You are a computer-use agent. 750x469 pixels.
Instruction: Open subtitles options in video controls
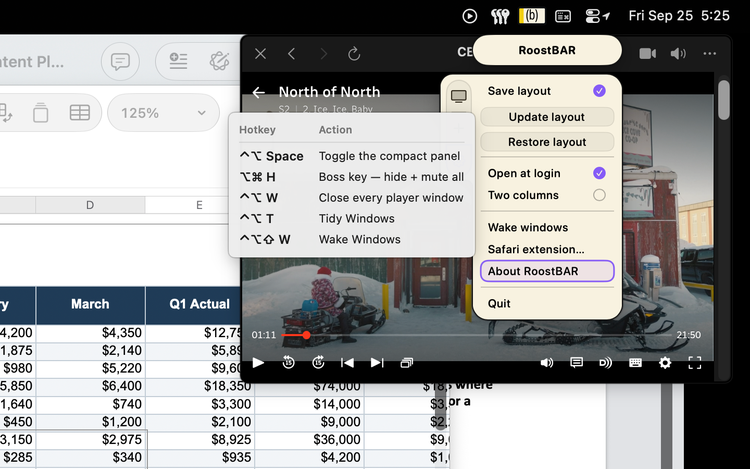pyautogui.click(x=576, y=362)
